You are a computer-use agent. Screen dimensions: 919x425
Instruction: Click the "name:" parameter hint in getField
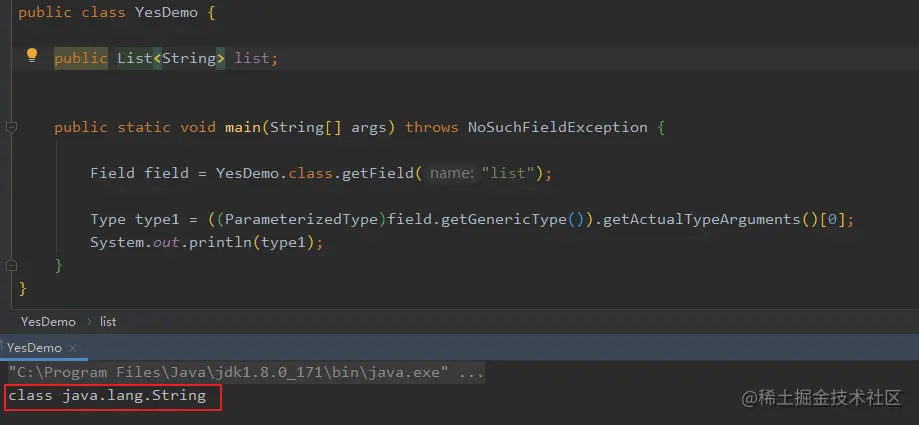tap(452, 174)
